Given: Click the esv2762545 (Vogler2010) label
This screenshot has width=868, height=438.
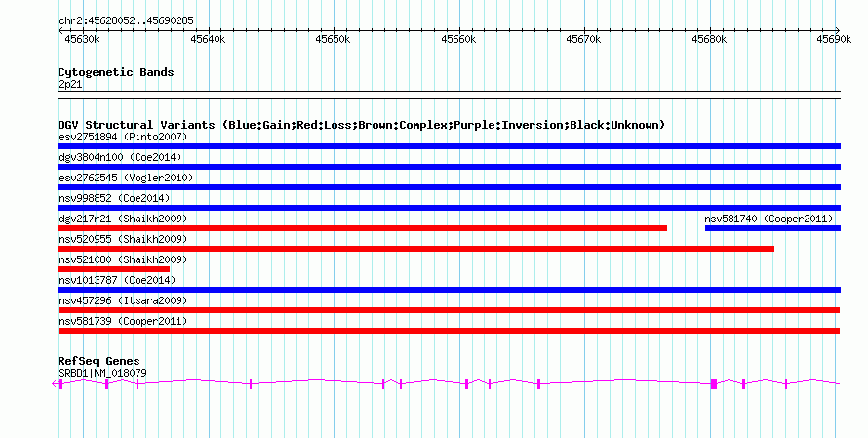Looking at the screenshot, I should (x=126, y=178).
